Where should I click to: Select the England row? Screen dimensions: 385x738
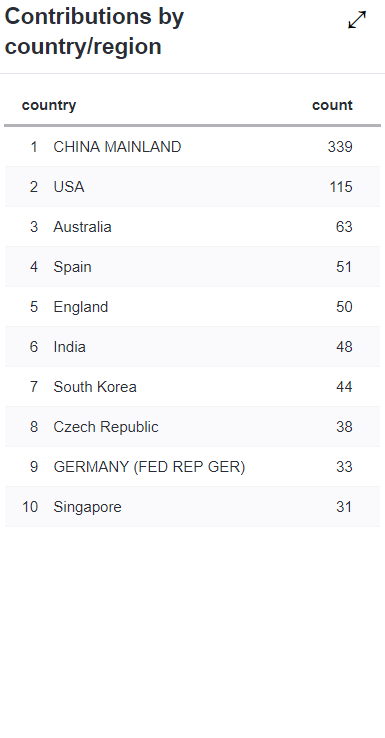coord(192,307)
